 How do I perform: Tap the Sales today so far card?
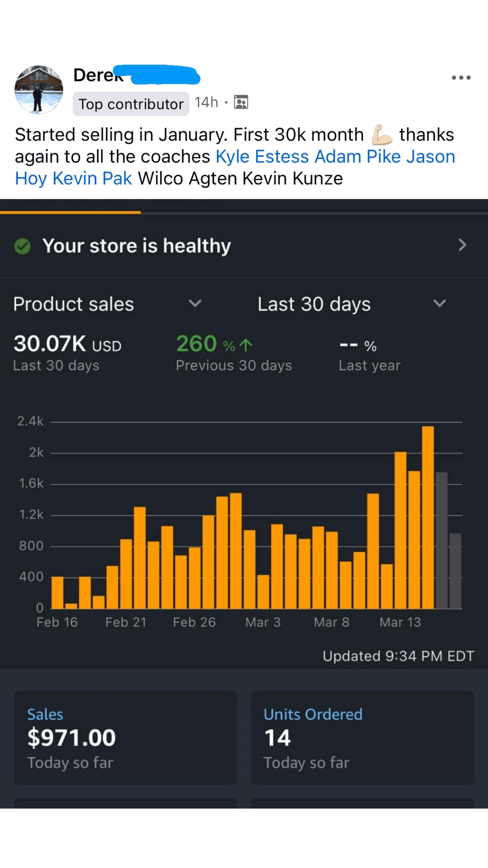coord(126,737)
